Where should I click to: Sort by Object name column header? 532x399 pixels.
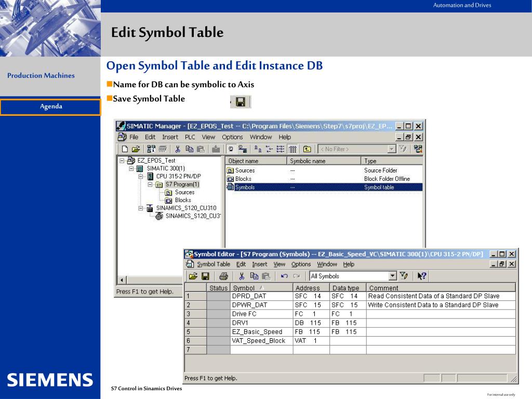pyautogui.click(x=256, y=161)
